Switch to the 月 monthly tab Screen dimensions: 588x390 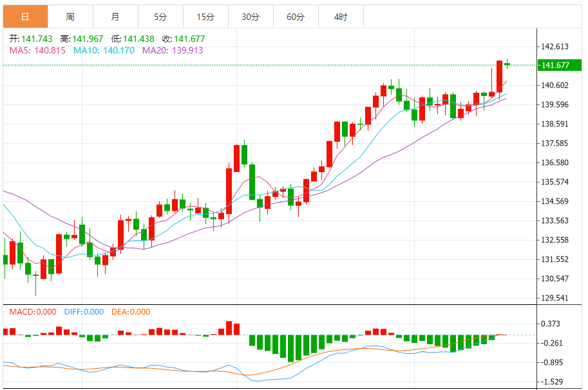point(115,17)
